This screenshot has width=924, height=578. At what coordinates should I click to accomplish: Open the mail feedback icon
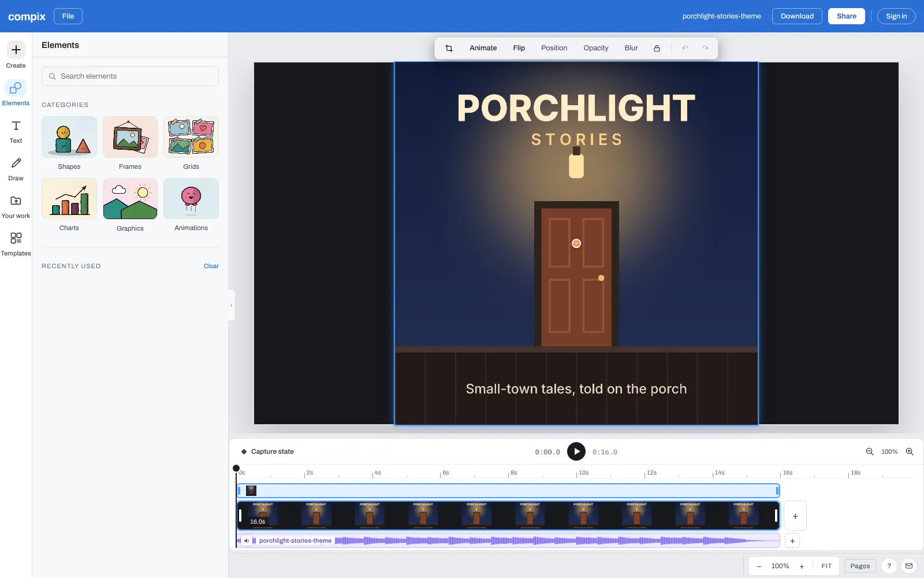pyautogui.click(x=909, y=566)
